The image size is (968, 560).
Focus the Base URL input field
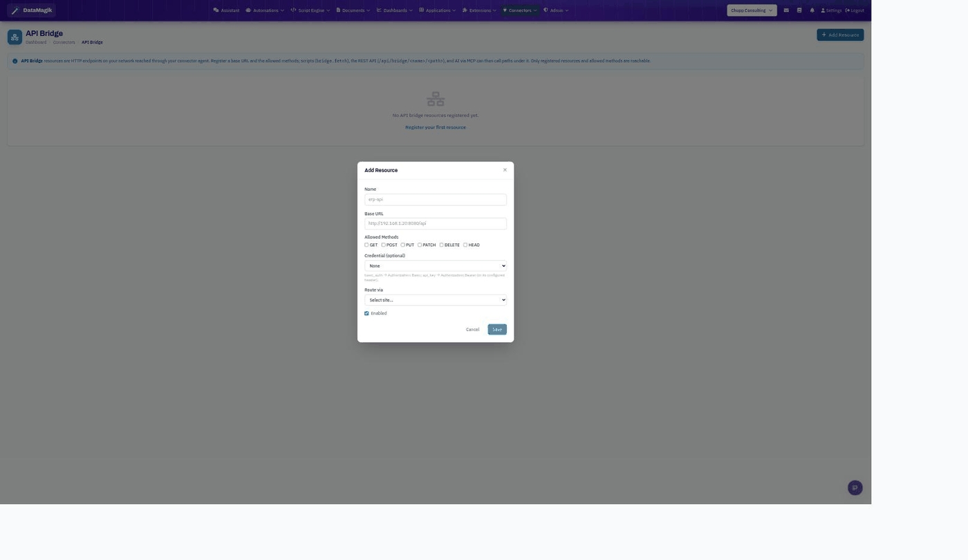436,223
